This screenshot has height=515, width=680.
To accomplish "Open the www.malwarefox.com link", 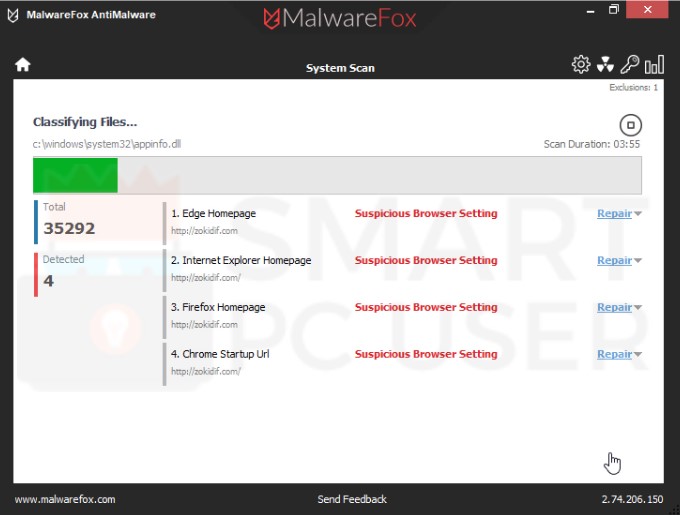I will [65, 499].
